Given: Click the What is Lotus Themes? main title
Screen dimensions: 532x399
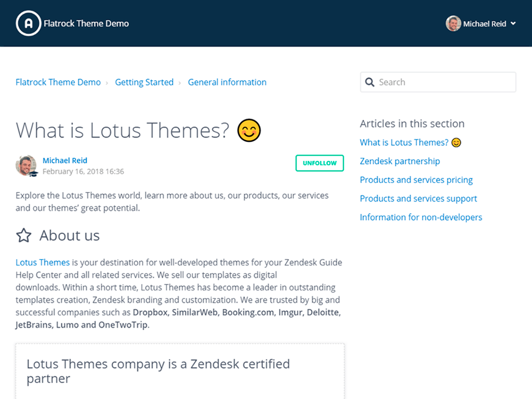Looking at the screenshot, I should pos(123,130).
